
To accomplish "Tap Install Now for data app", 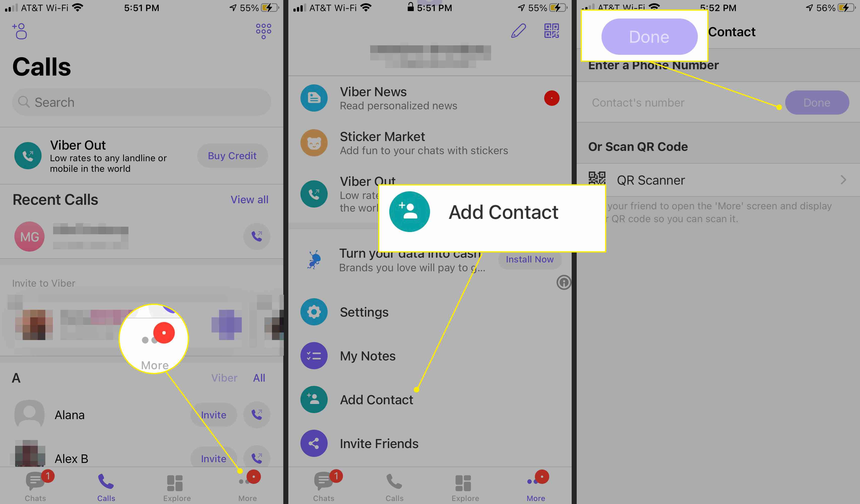I will [x=530, y=259].
